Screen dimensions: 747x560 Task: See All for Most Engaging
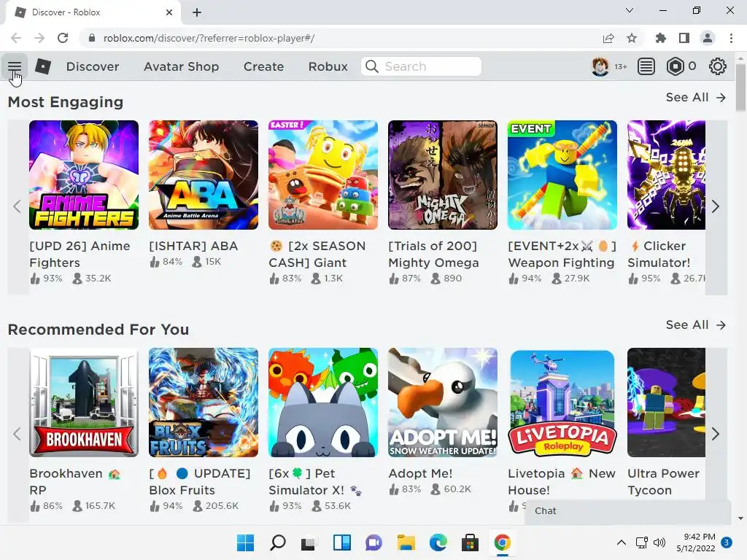pos(695,97)
